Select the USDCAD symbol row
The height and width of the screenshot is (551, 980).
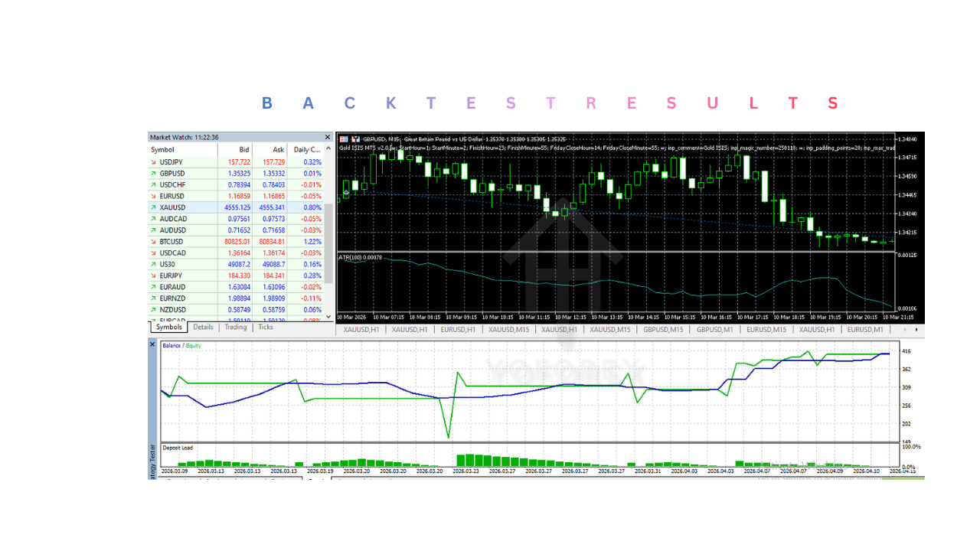[x=236, y=253]
